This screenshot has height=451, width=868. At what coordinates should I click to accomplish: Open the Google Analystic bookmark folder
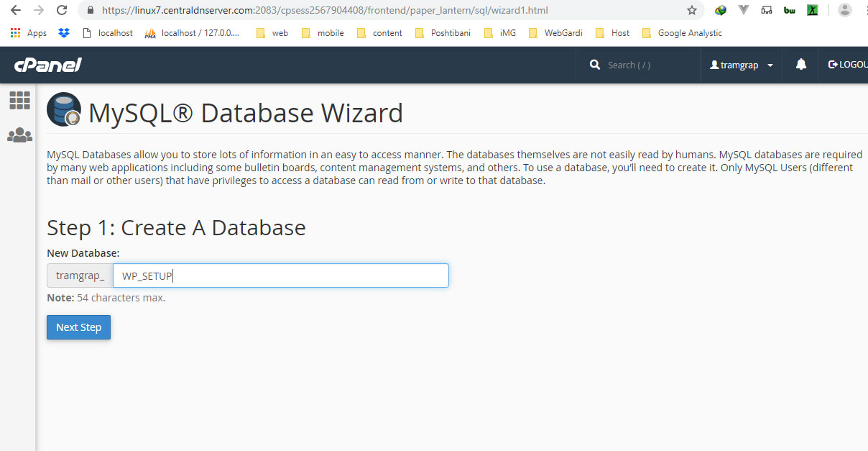[x=682, y=33]
